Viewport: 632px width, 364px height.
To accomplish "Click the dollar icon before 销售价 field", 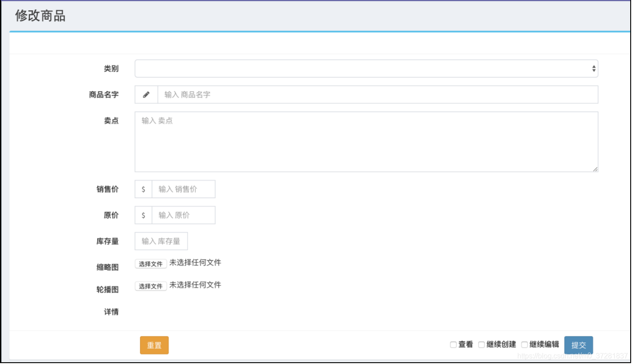I will click(x=143, y=189).
